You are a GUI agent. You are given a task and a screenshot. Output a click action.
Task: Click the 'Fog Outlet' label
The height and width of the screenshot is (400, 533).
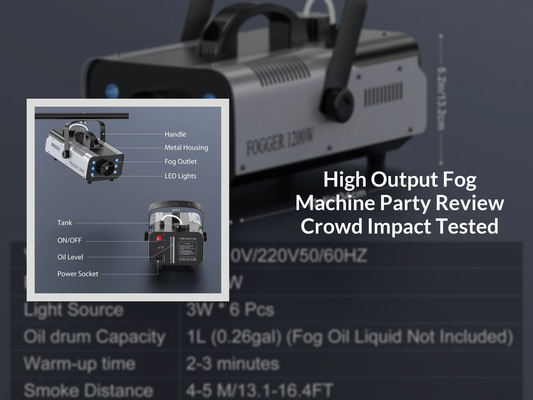(180, 161)
